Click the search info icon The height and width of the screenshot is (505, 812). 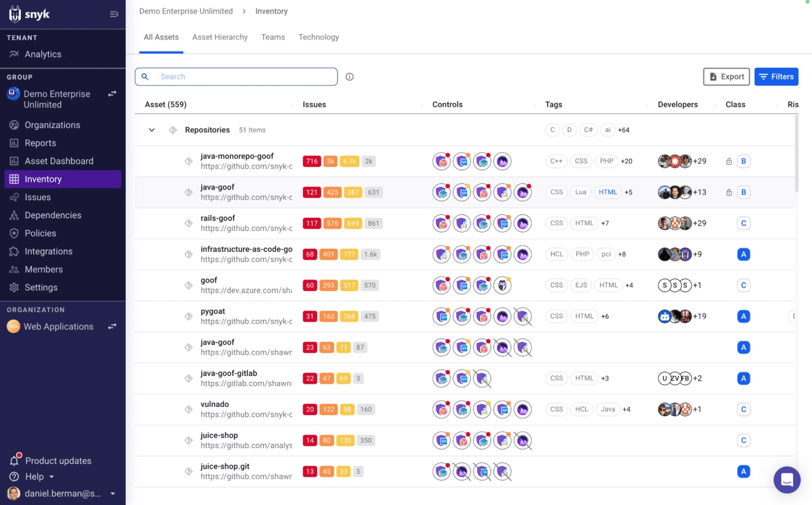(x=349, y=77)
